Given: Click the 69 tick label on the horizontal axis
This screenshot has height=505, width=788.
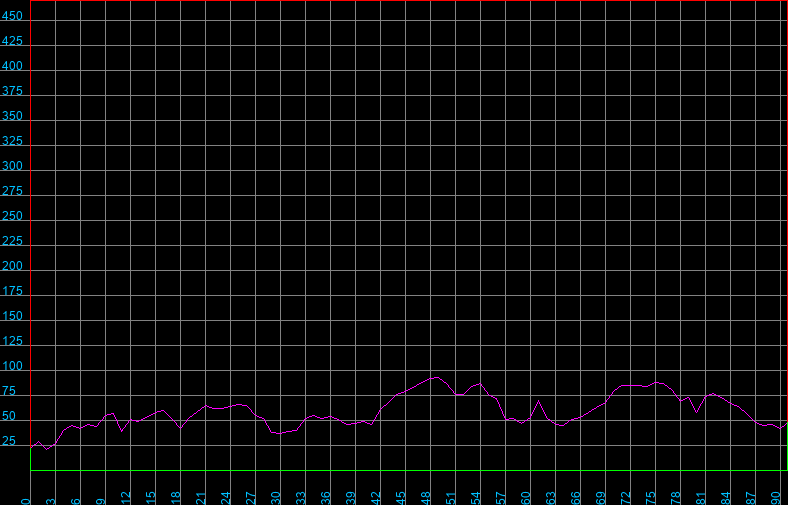Looking at the screenshot, I should point(601,498).
